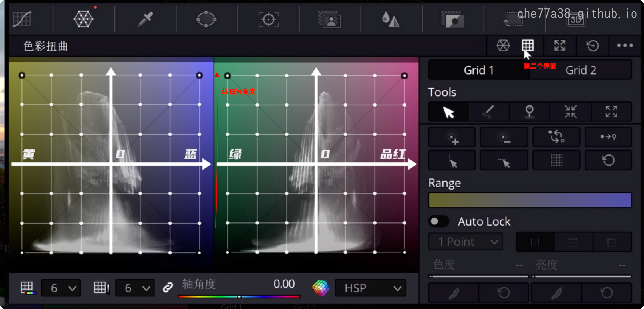Switch to hue-saturation hexagon warper mode

503,45
